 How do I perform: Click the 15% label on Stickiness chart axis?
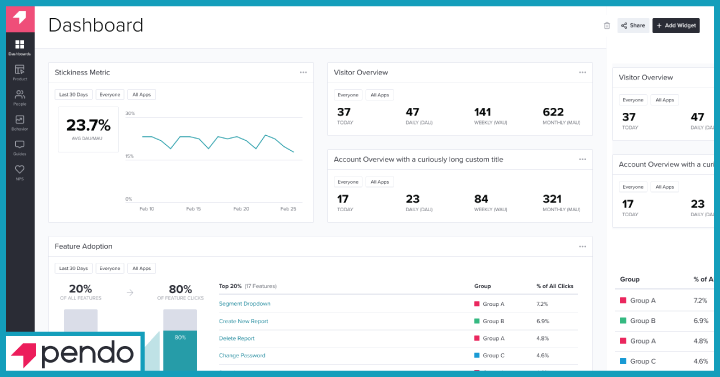(x=129, y=157)
